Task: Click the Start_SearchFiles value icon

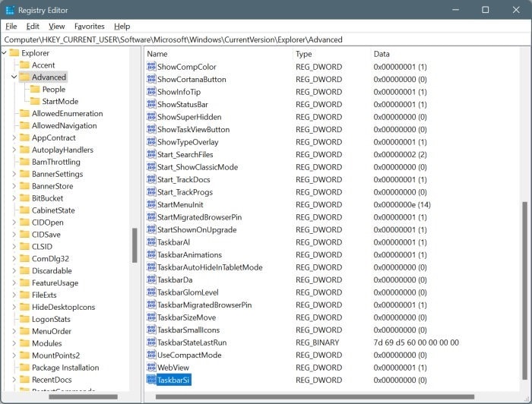Action: pos(151,154)
